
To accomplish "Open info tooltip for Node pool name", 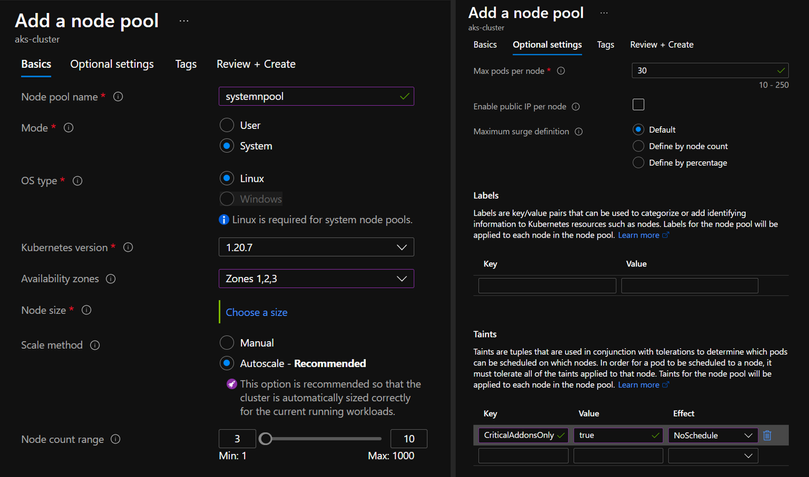I will (118, 97).
